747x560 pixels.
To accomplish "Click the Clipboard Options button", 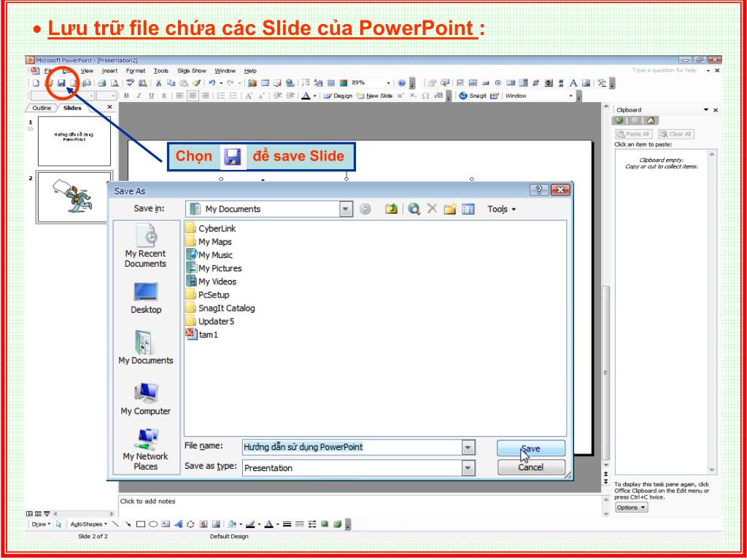I will [631, 507].
